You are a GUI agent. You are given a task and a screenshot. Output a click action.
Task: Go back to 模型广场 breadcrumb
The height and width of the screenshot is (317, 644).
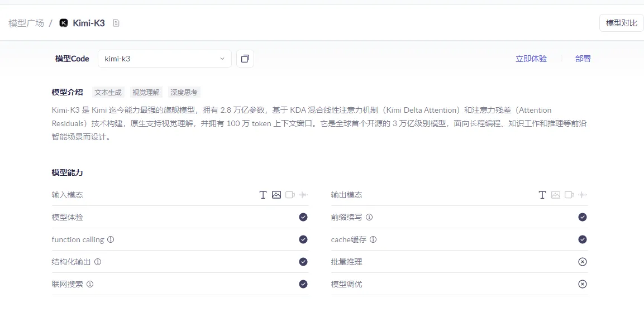click(26, 23)
